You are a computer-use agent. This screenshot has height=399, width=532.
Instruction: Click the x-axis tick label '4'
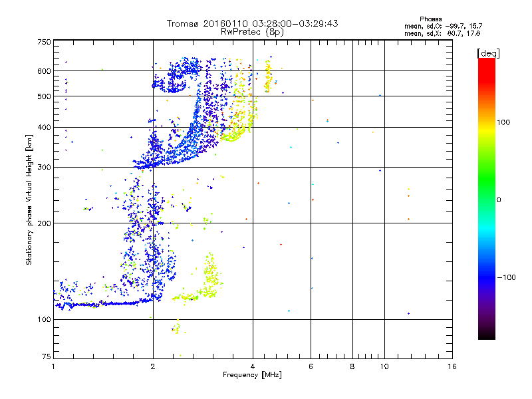253,366
